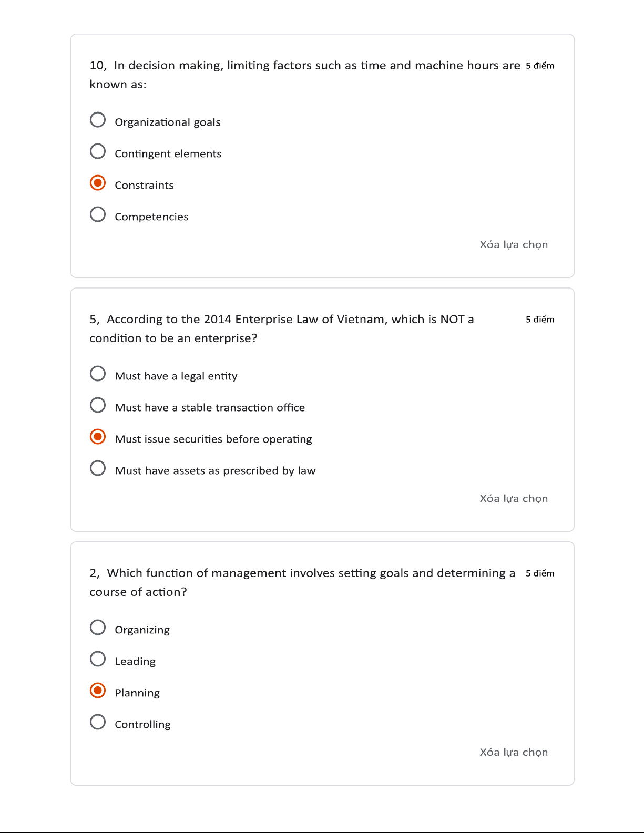Viewport: 644px width, 833px height.
Task: Select the 'Organizing' radio option
Action: click(98, 628)
